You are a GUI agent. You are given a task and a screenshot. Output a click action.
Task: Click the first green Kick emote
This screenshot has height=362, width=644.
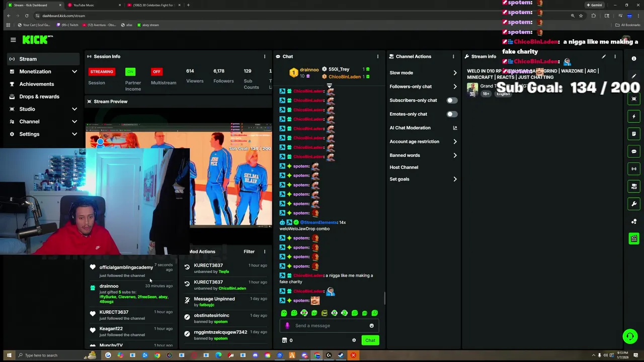pos(284,313)
